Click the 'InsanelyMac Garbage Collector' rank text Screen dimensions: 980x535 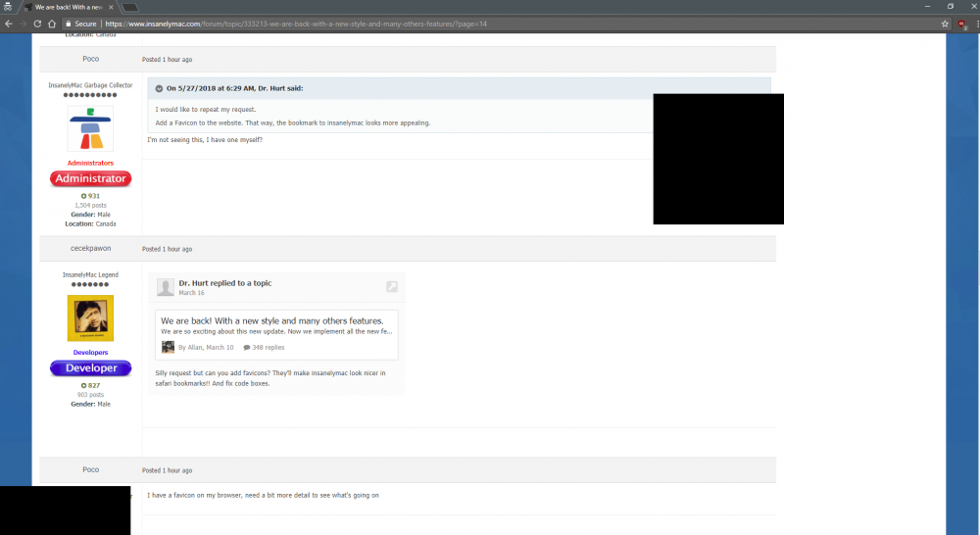(90, 85)
